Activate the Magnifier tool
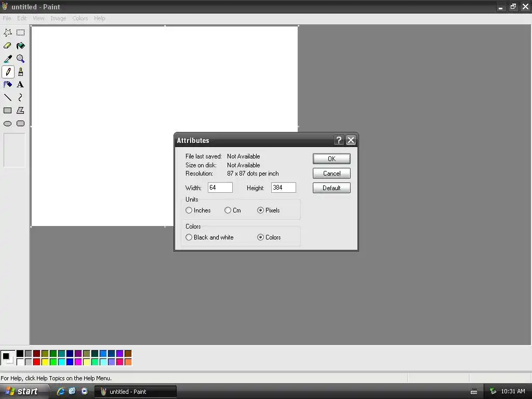 click(x=21, y=59)
